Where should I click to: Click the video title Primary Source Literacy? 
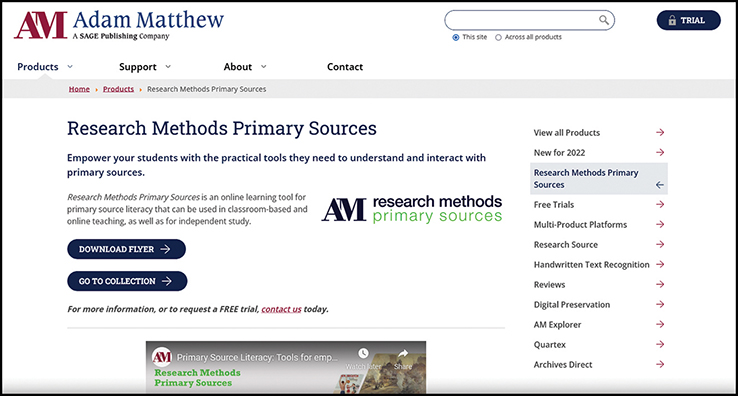point(257,357)
